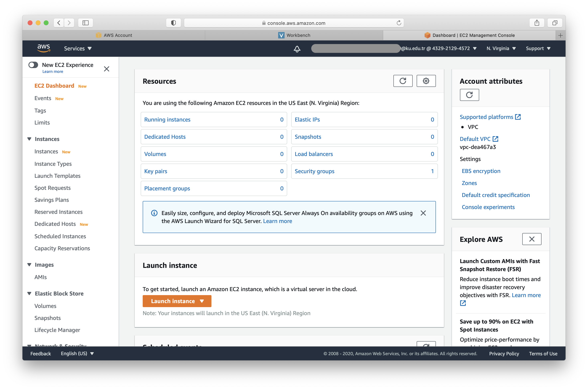Switch to the Workbench browser tab

pos(294,35)
